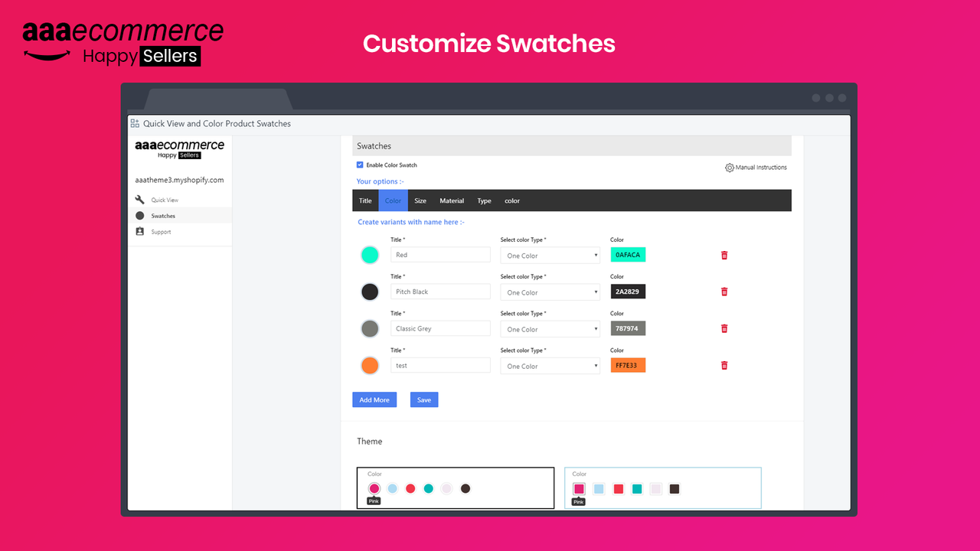Click the teal preview circle next to Red

[370, 255]
